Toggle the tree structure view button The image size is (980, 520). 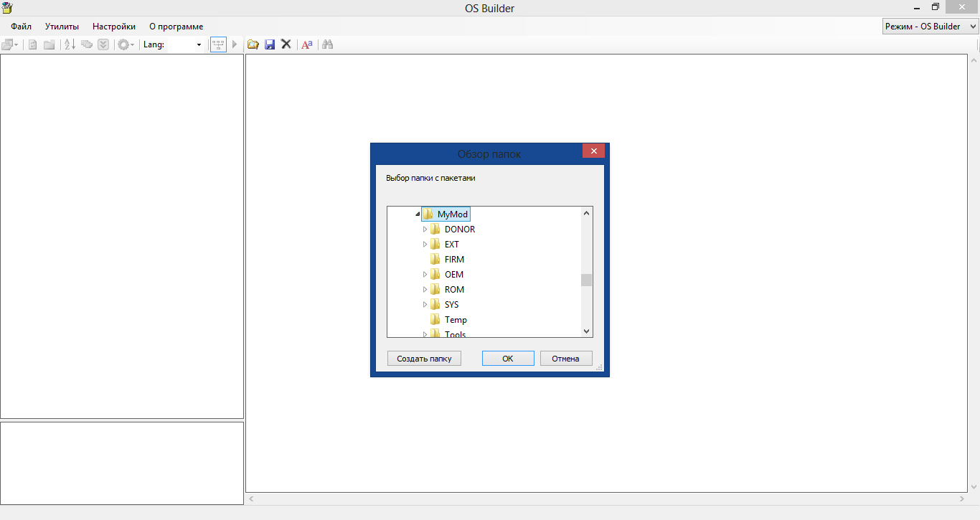click(218, 44)
